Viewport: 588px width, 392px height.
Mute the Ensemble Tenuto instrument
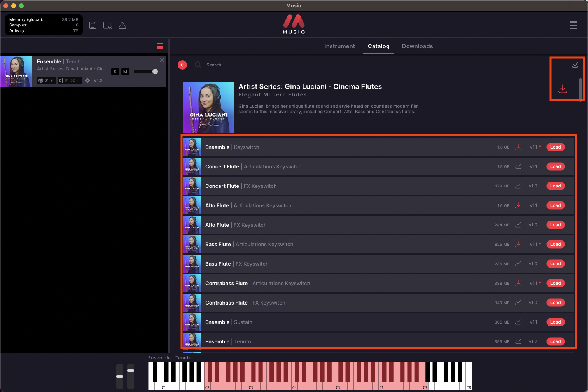click(x=125, y=72)
